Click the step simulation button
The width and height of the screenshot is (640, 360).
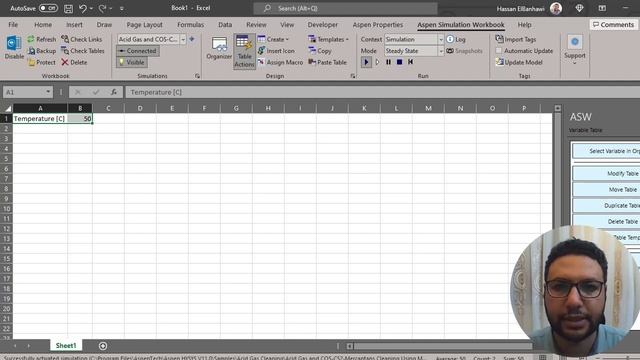[x=378, y=62]
